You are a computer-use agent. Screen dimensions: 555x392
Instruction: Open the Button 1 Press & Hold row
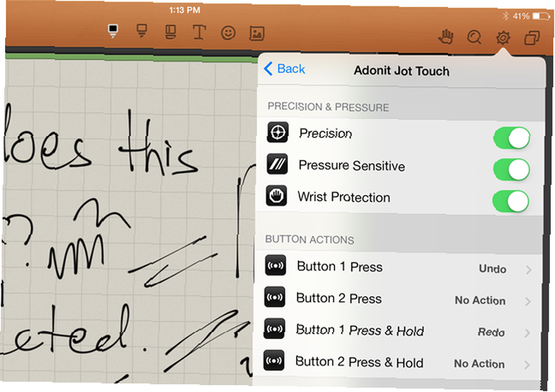[x=397, y=331]
